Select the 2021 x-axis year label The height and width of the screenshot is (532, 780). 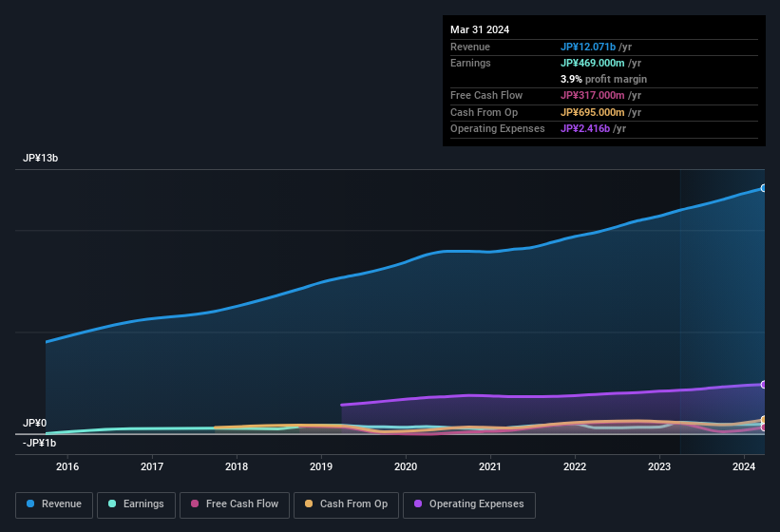tap(490, 466)
